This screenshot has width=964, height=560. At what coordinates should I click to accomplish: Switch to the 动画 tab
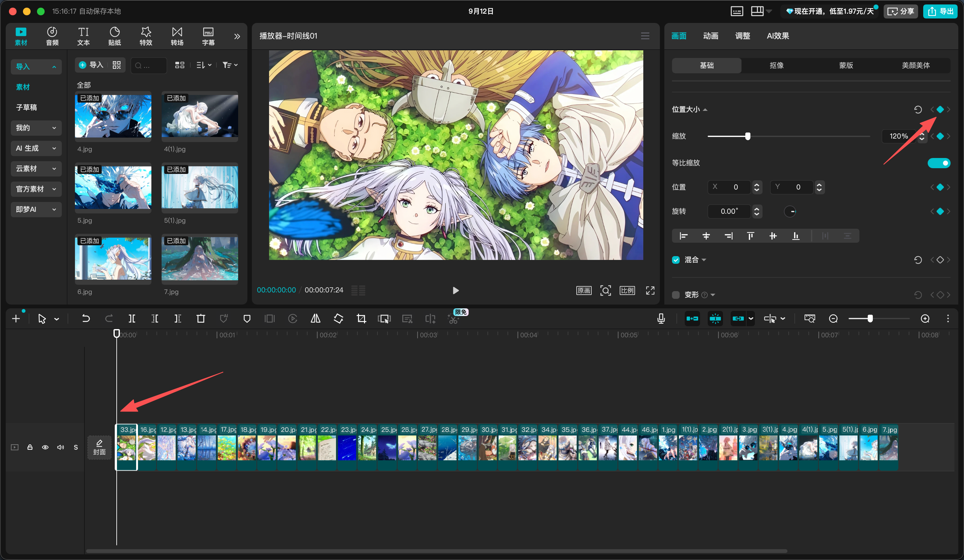click(x=711, y=36)
